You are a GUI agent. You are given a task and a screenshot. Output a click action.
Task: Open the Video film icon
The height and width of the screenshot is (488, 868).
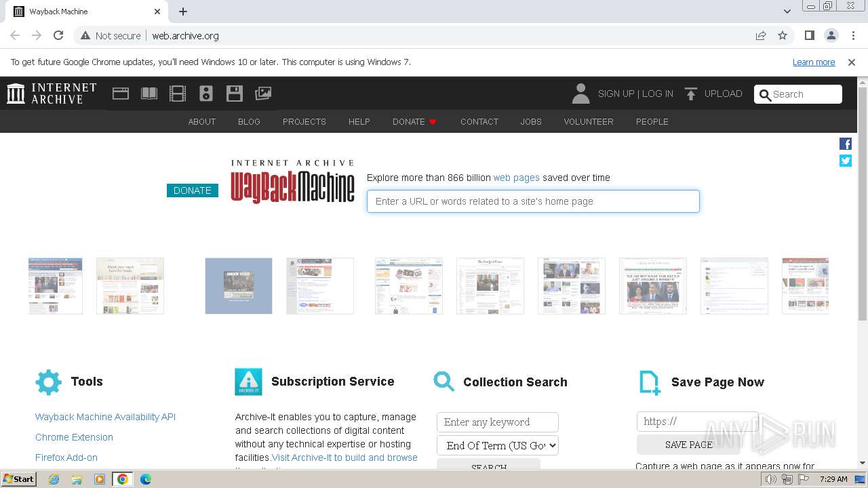tap(178, 94)
